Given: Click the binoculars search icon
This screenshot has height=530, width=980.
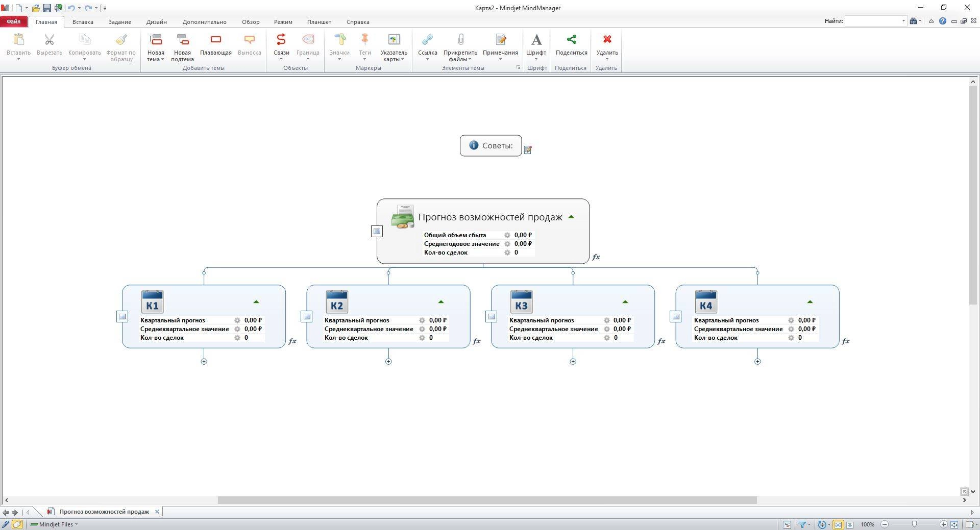Looking at the screenshot, I should click(x=914, y=21).
